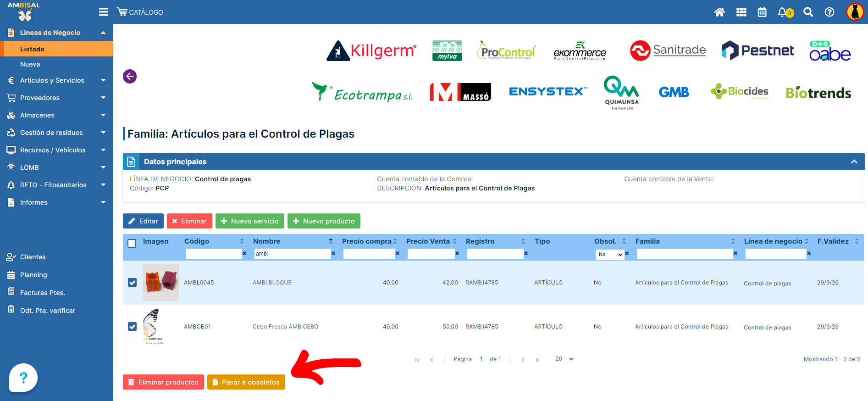This screenshot has height=401, width=868.
Task: Click the search magnifier icon
Action: (x=808, y=12)
